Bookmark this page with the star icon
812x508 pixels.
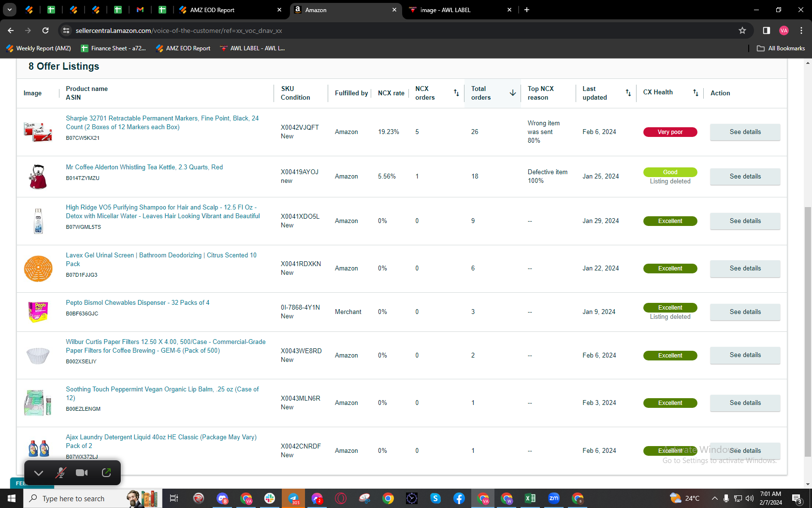(x=742, y=30)
